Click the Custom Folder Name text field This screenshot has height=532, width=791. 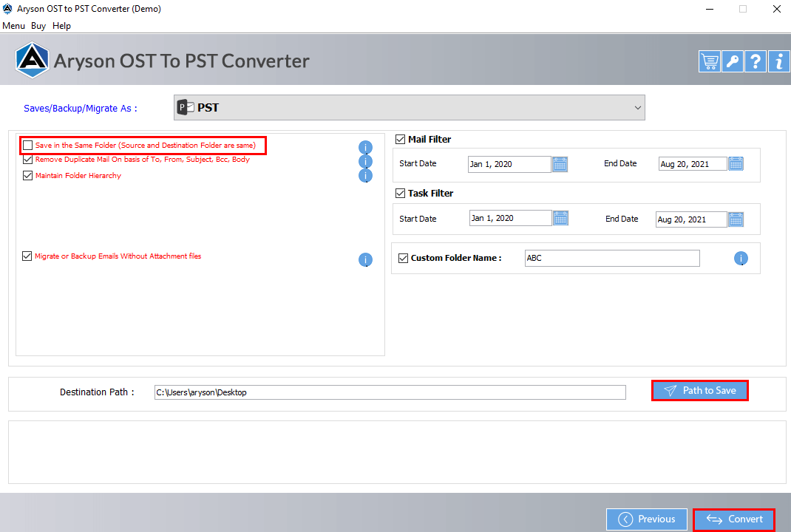(x=612, y=258)
